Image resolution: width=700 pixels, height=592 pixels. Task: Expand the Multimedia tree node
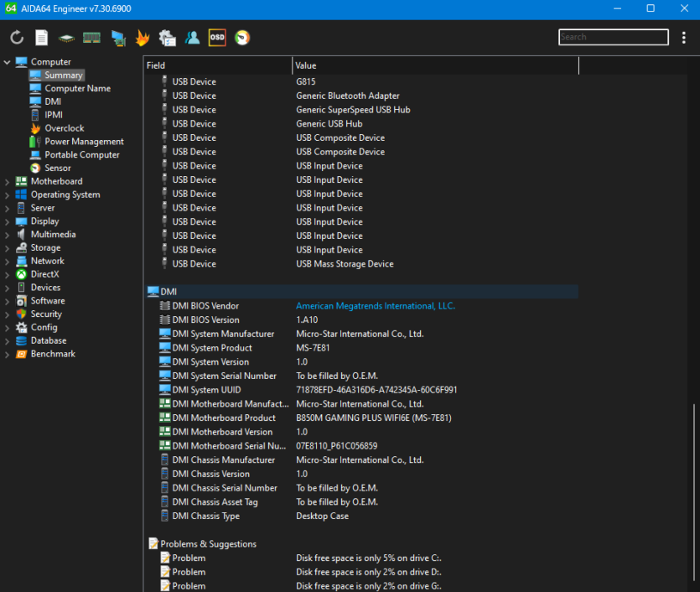point(7,235)
